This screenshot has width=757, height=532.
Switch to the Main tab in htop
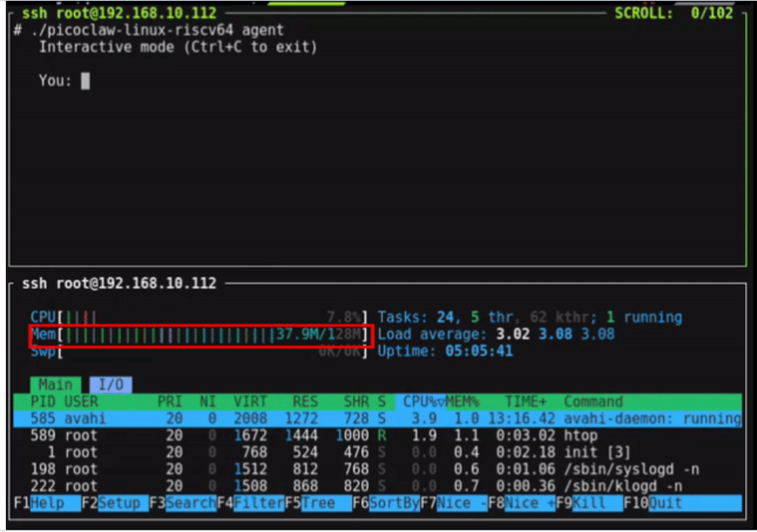click(55, 384)
